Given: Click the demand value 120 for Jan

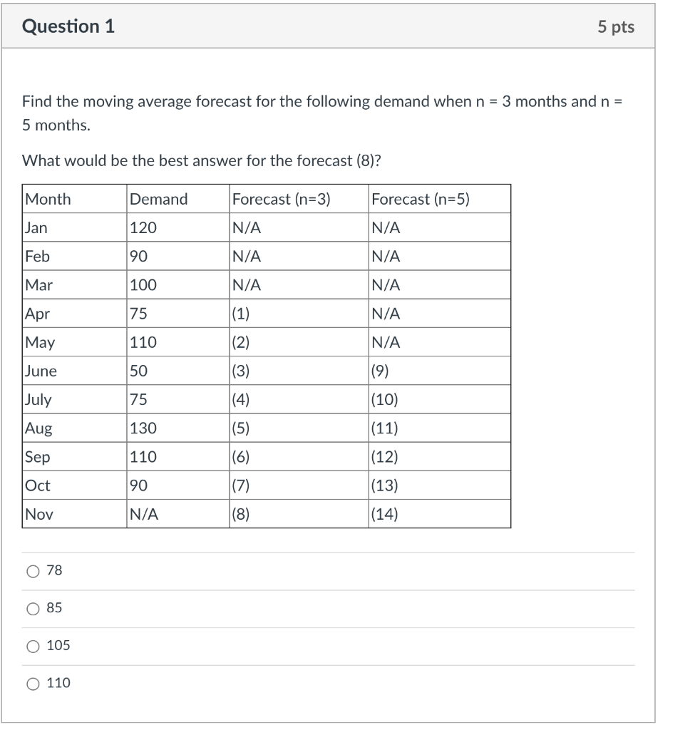Looking at the screenshot, I should coord(142,227).
